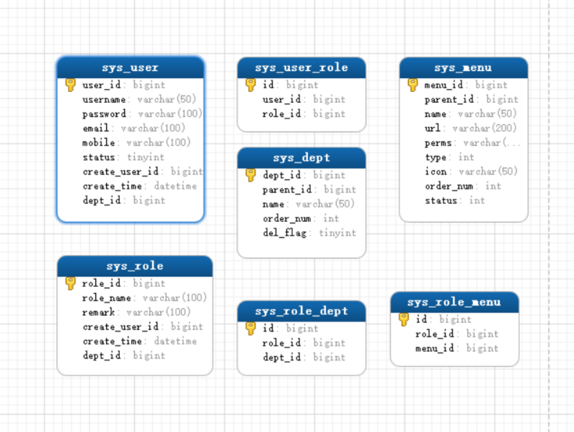Click the perms column in sys_menu
This screenshot has width=574, height=432.
pos(472,143)
